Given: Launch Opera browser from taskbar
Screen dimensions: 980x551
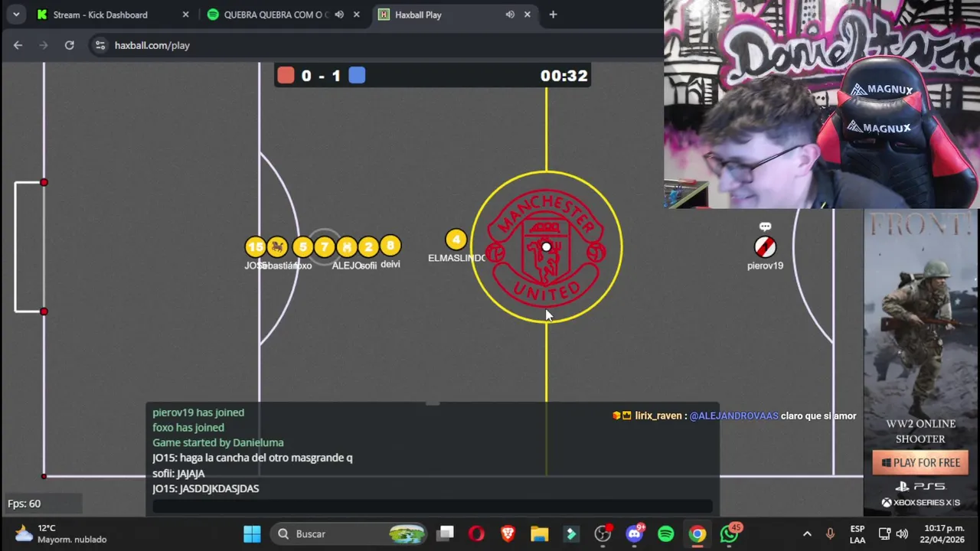Looking at the screenshot, I should pos(476,533).
